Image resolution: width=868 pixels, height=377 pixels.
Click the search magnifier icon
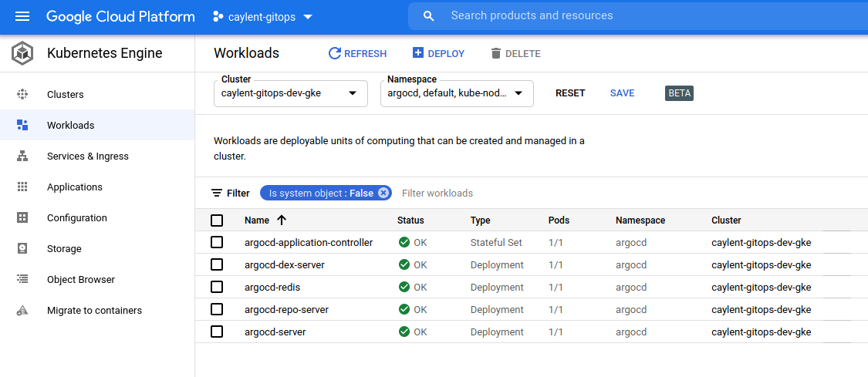pyautogui.click(x=429, y=16)
